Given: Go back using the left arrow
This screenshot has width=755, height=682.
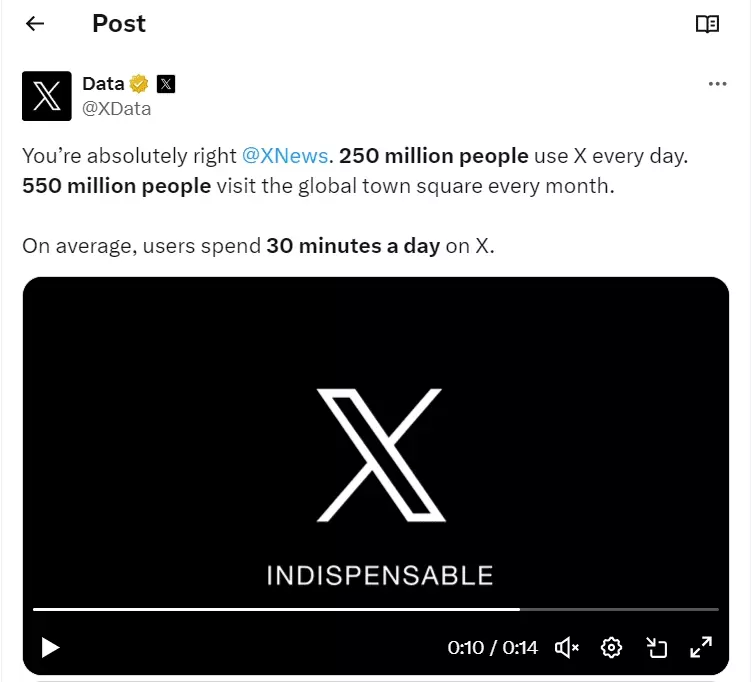Looking at the screenshot, I should click(x=35, y=24).
